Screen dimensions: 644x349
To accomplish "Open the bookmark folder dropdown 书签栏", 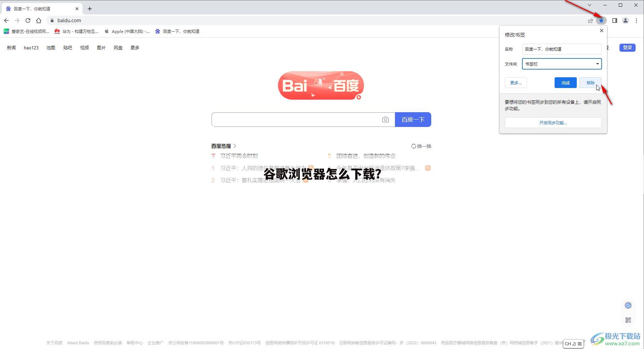I will coord(562,64).
